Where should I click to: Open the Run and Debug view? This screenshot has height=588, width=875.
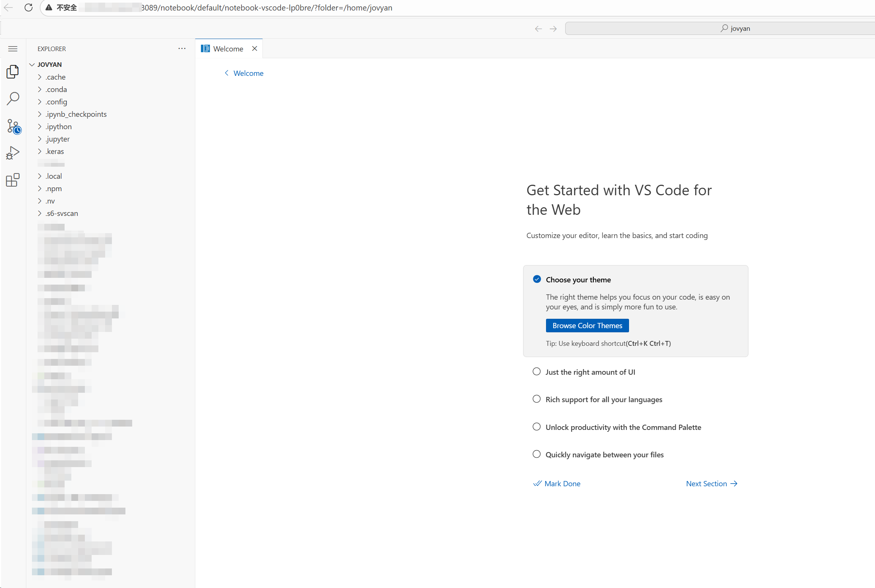click(13, 153)
